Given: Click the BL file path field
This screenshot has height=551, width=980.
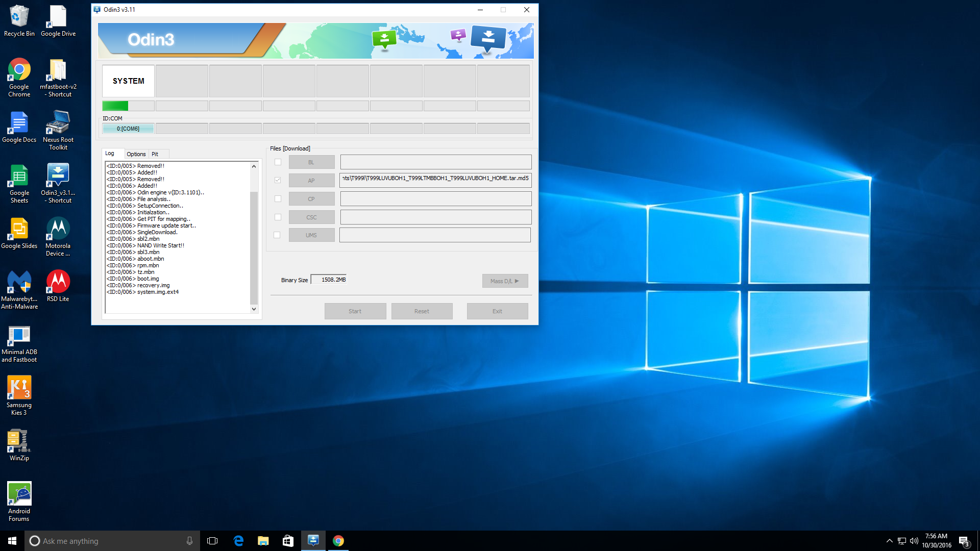Looking at the screenshot, I should (x=436, y=162).
